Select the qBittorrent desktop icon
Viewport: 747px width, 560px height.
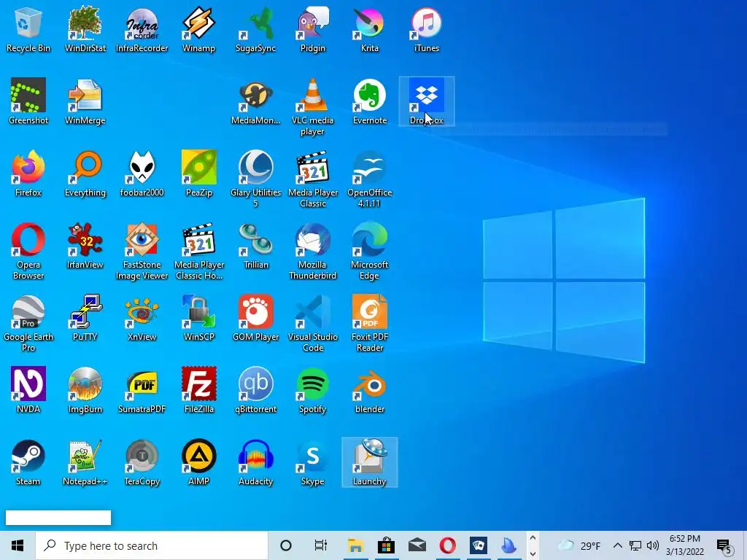point(256,391)
